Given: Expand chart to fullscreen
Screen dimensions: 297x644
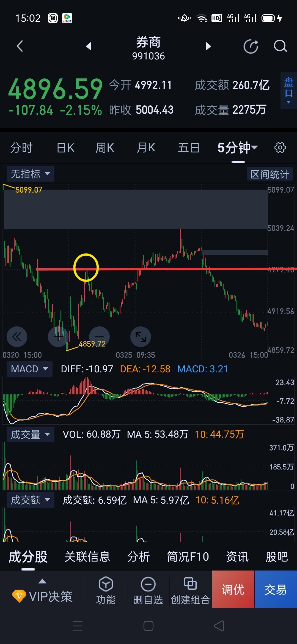Looking at the screenshot, I should pos(141,337).
